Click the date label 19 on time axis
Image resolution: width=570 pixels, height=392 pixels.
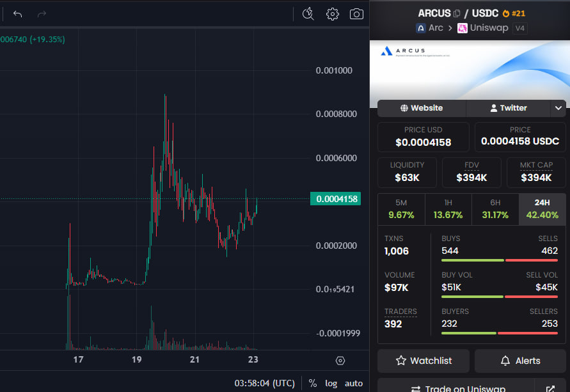(x=136, y=359)
